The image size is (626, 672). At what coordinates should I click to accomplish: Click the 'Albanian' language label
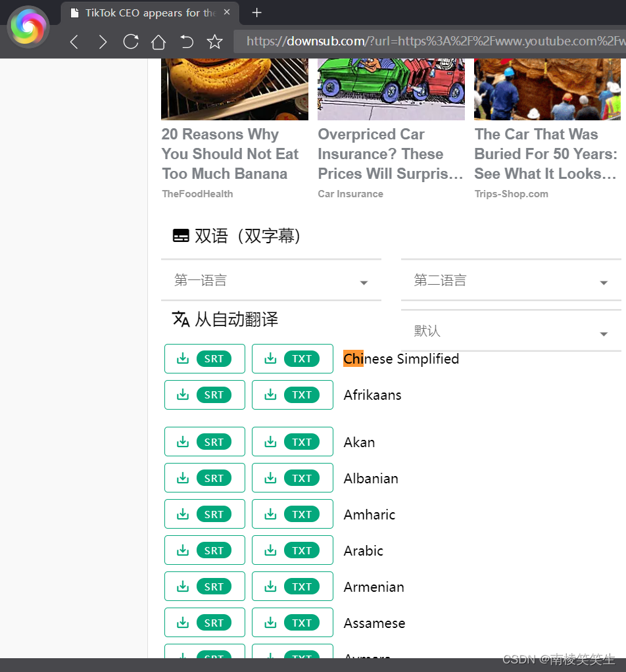(x=371, y=478)
